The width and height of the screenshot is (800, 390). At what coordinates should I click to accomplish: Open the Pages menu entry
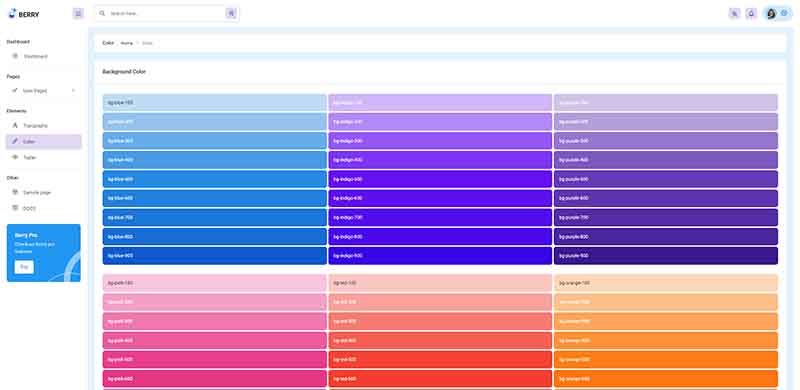point(44,90)
